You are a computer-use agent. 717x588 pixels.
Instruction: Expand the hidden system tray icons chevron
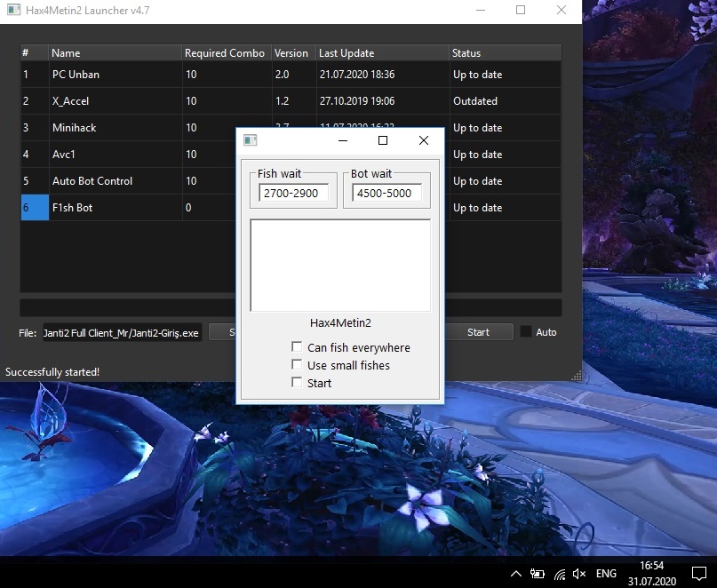click(x=515, y=574)
